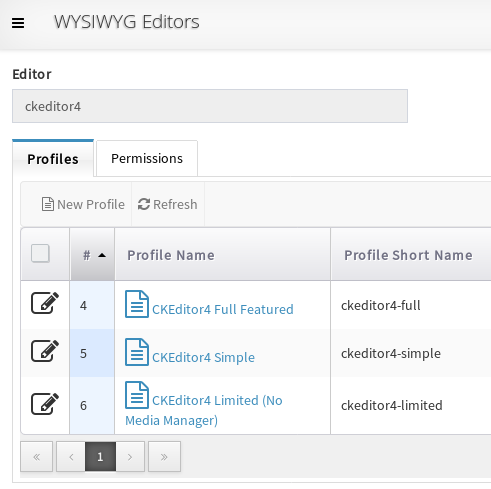Screen dimensions: 491x489
Task: Click edit icon for CKEditor4 Limited row
Action: tap(45, 404)
